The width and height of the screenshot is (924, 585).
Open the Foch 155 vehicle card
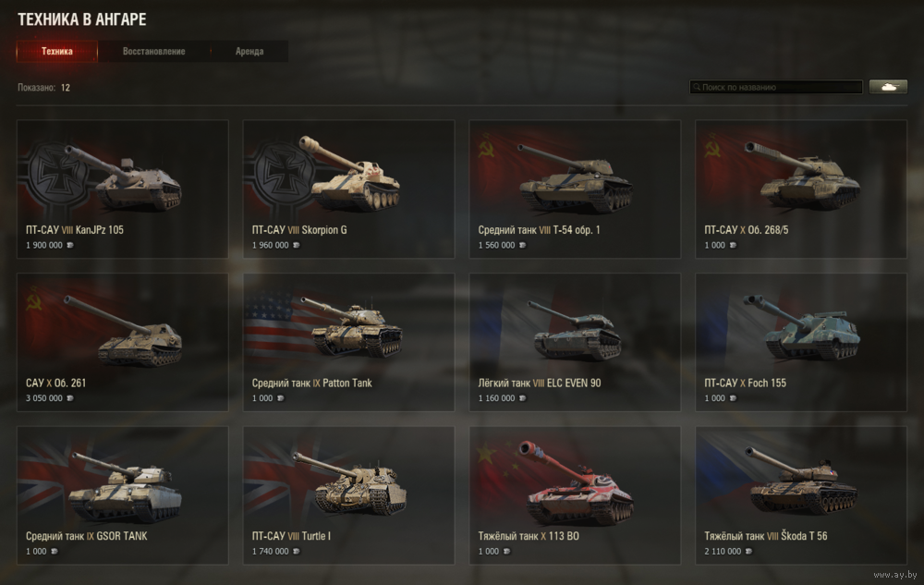tap(801, 342)
